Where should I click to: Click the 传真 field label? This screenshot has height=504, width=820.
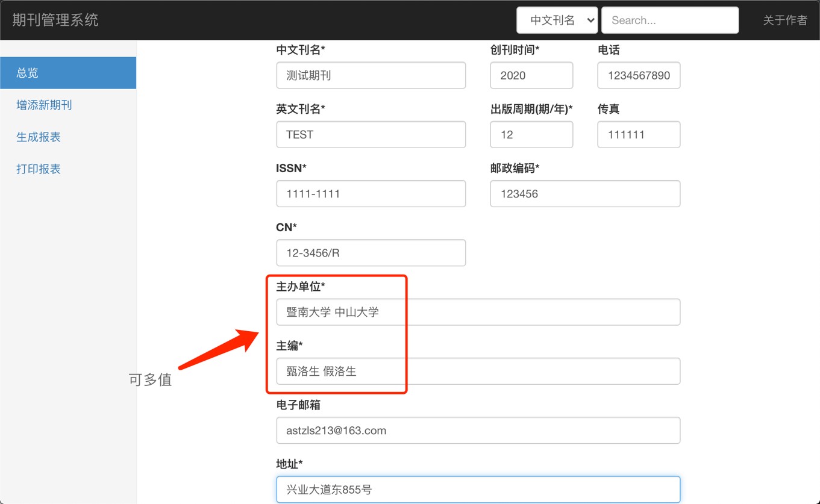tap(609, 109)
